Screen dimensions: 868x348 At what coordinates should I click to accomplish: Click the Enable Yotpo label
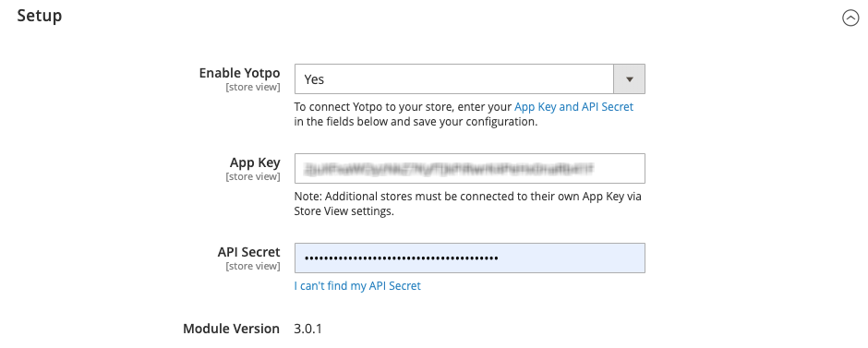pos(239,73)
